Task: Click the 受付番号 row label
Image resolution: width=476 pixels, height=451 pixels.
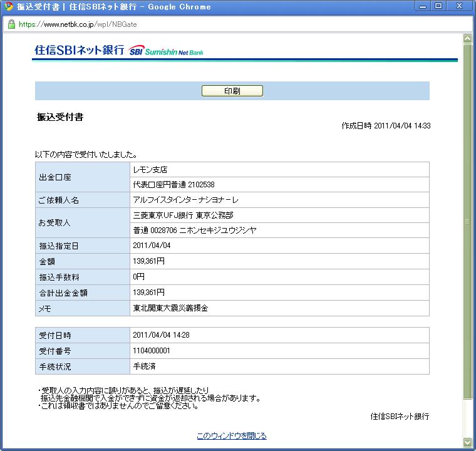Action: pos(83,351)
